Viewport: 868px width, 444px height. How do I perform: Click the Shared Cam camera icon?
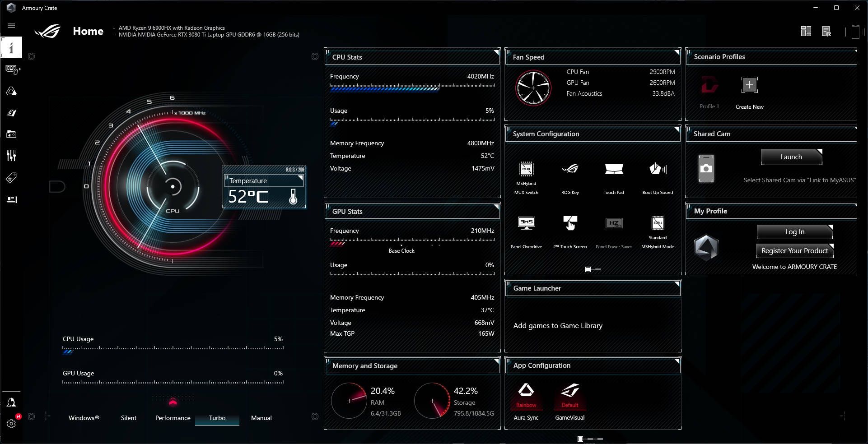[x=706, y=168]
